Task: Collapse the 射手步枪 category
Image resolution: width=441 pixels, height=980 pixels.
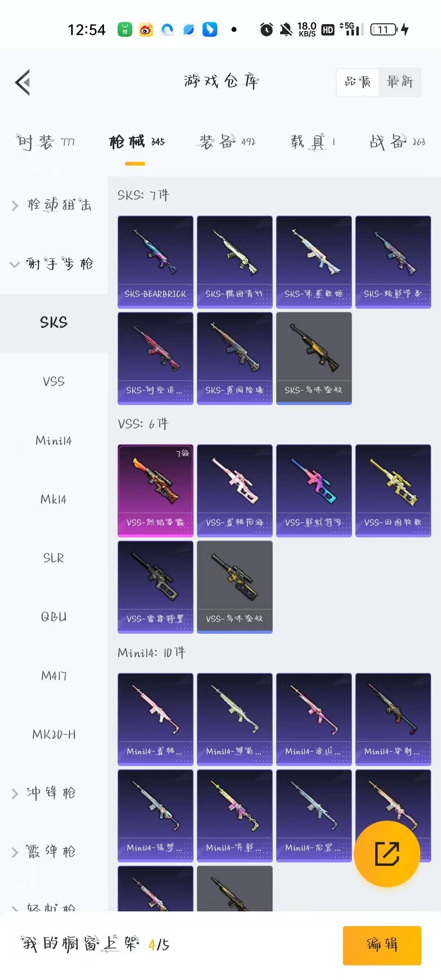Action: tap(52, 264)
